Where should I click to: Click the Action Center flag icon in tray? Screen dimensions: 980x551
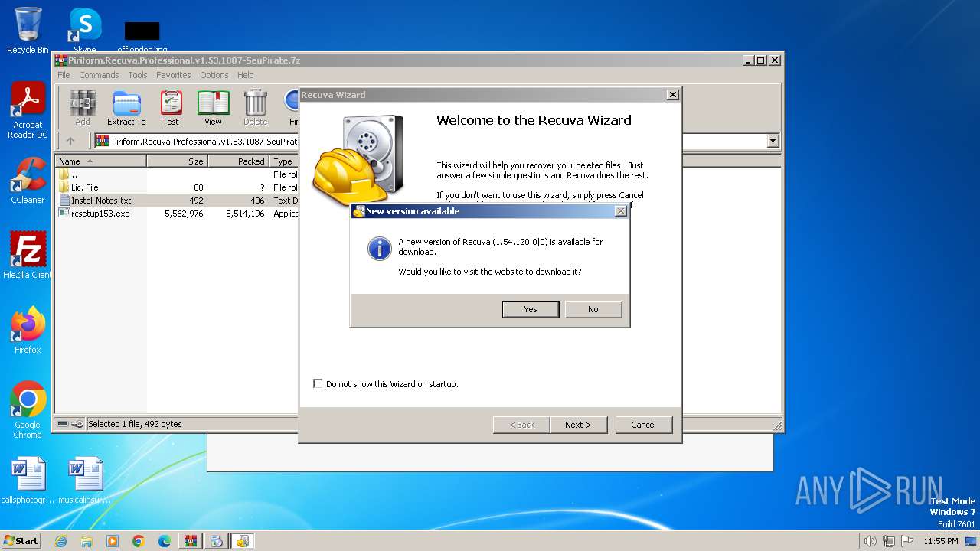click(x=907, y=541)
